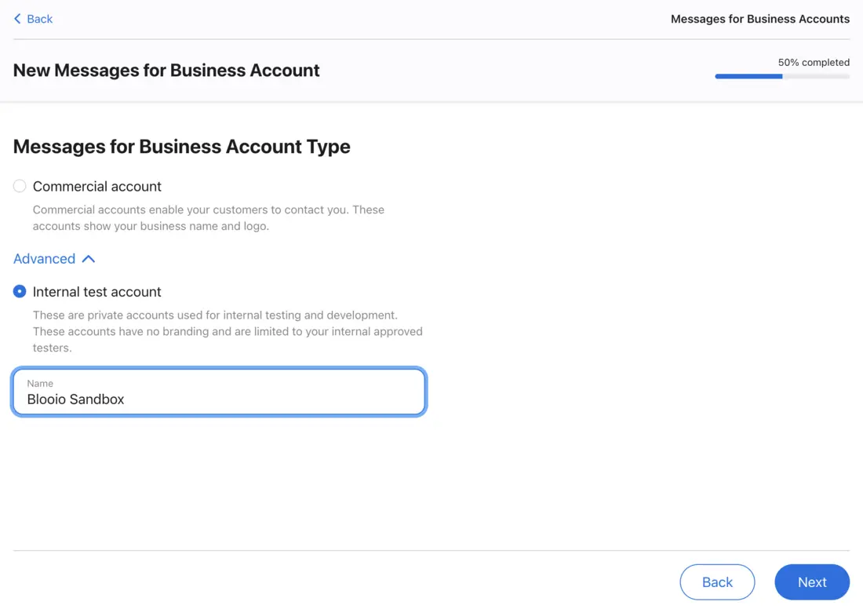The height and width of the screenshot is (616, 863).
Task: Click the Commercial account description text
Action: point(209,218)
